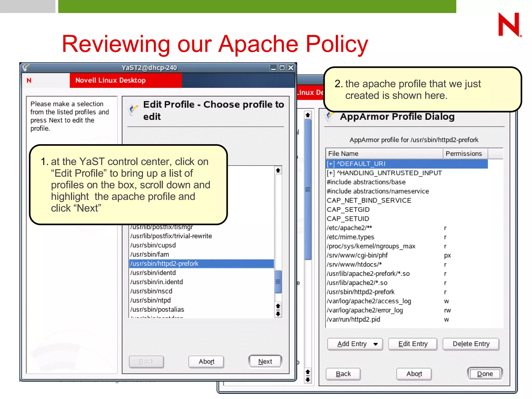Select /usr/sbin/httpd2-prefork entry in AppArmor table
This screenshot has width=532, height=399.
coord(407,292)
